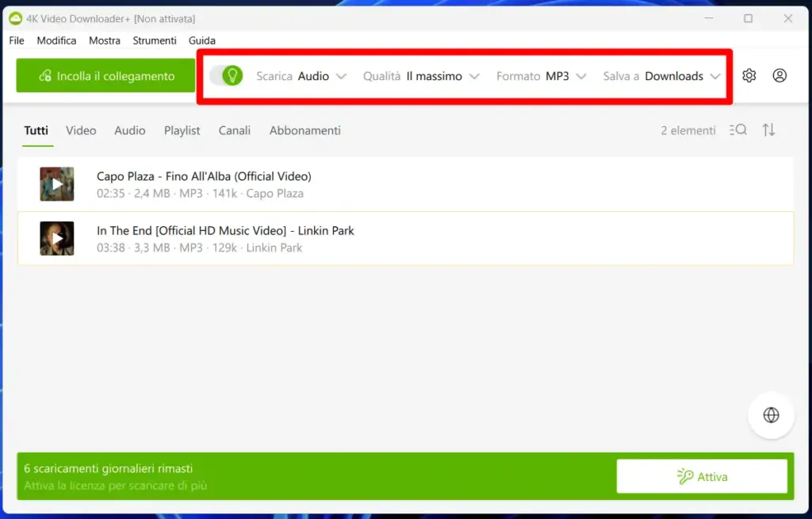The image size is (812, 519).
Task: Open the Modifica menu
Action: pyautogui.click(x=56, y=40)
